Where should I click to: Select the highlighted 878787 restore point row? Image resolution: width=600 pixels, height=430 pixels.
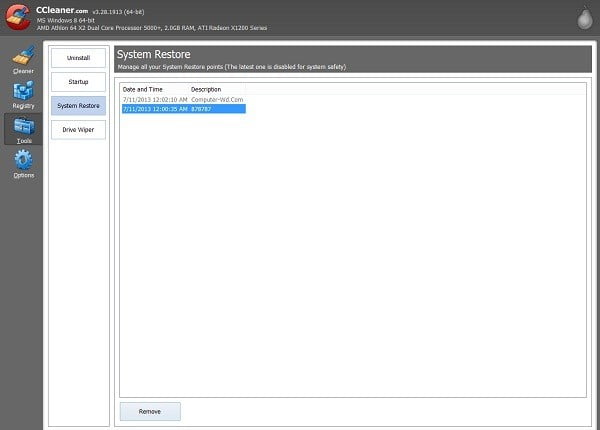coord(184,109)
